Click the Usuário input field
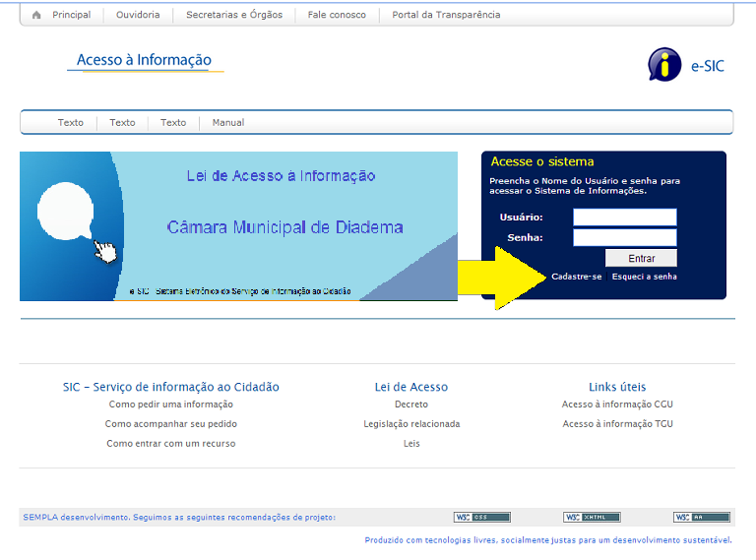This screenshot has height=560, width=756. 624,217
